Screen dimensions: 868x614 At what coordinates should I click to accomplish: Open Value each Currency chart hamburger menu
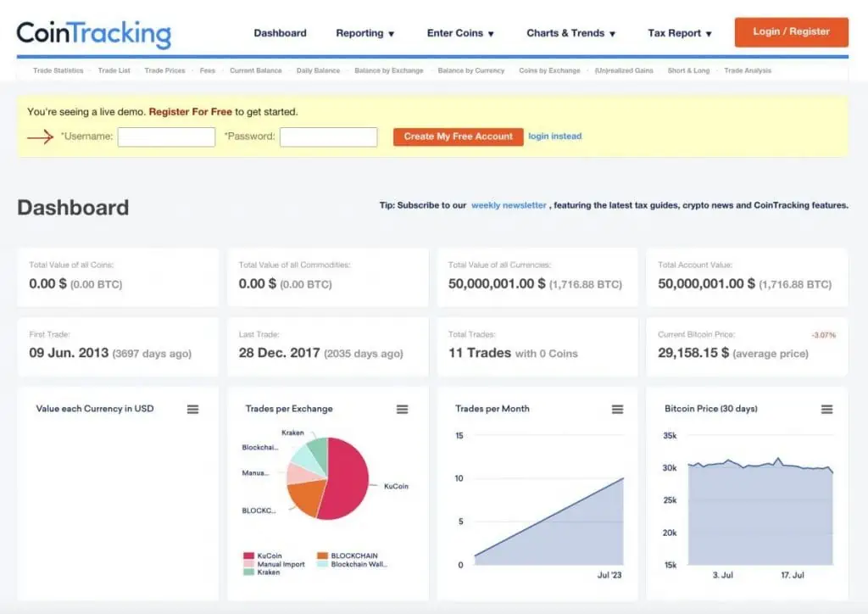click(x=192, y=409)
